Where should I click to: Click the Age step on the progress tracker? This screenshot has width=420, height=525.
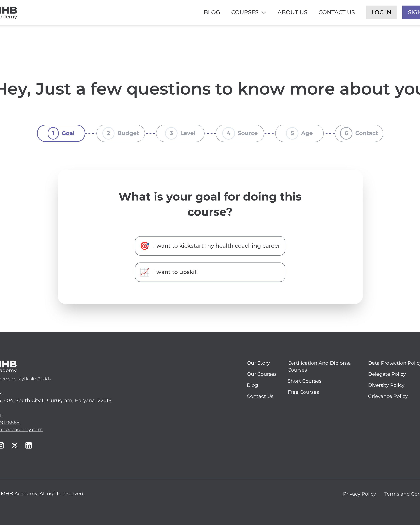click(x=299, y=133)
